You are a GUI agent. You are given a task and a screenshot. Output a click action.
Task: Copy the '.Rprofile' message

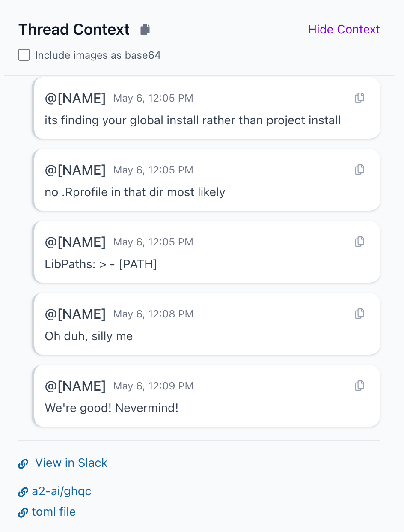359,170
